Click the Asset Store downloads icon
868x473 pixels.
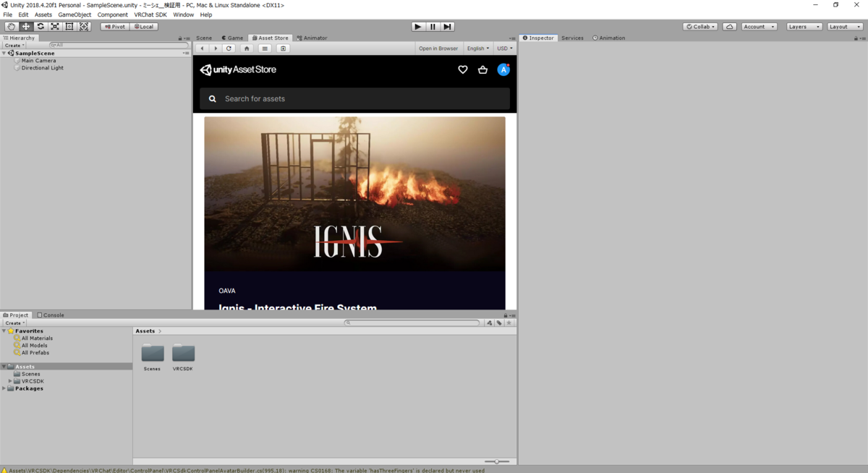284,48
